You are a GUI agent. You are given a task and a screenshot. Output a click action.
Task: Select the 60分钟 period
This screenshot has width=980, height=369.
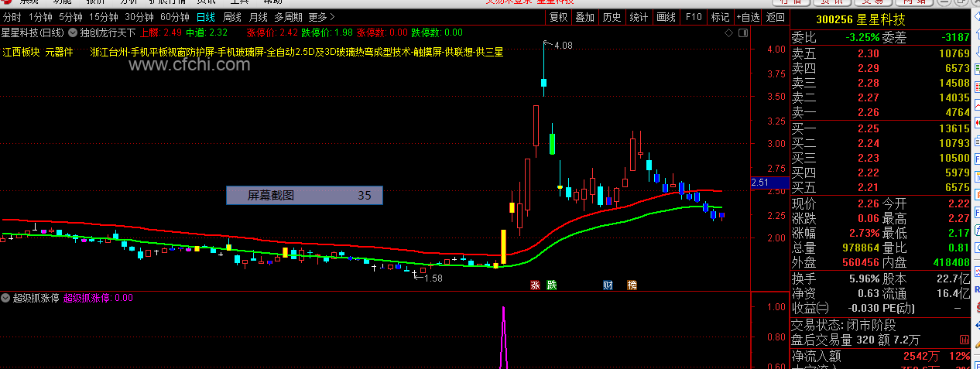tap(175, 17)
